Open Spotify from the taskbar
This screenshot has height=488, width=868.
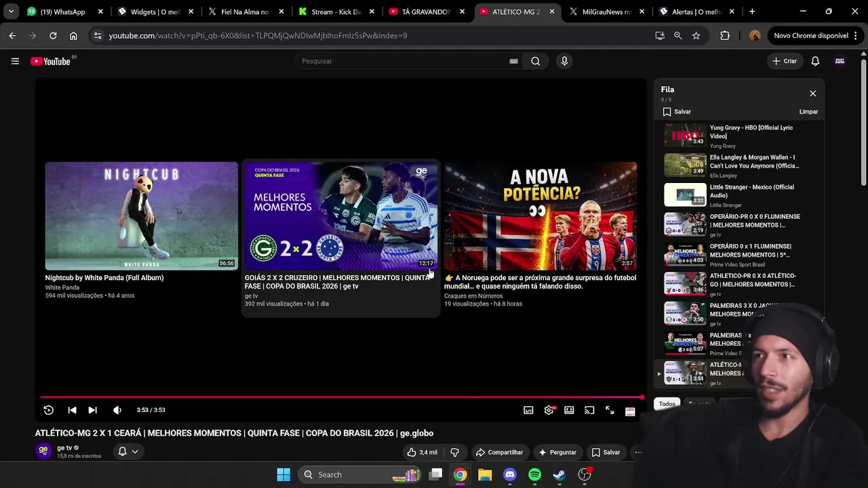click(534, 474)
